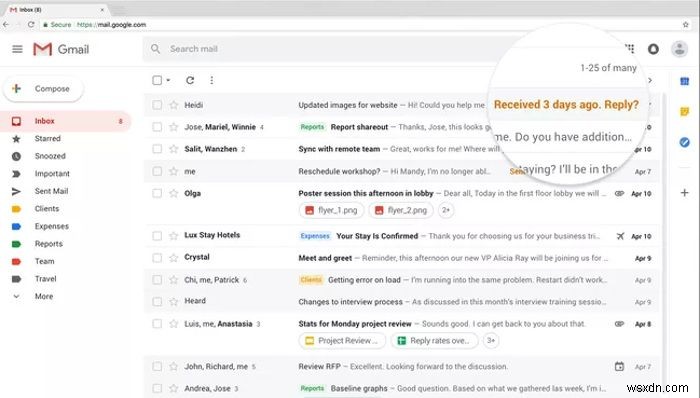
Task: Check the box for Lux Stay Hotels
Action: pyautogui.click(x=157, y=236)
